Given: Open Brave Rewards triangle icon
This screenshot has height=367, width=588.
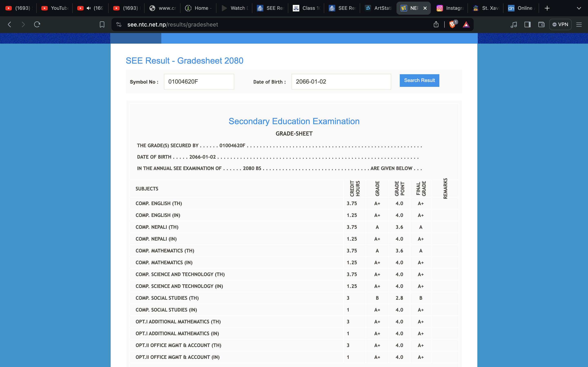Looking at the screenshot, I should (466, 24).
